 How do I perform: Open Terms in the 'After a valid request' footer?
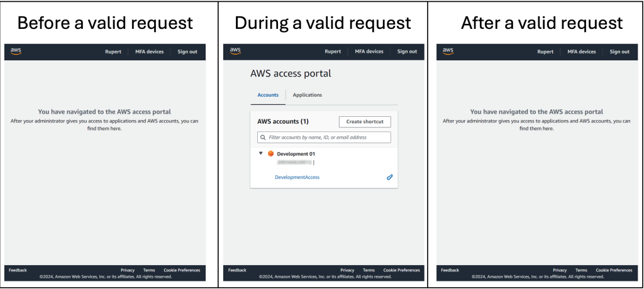(x=581, y=270)
